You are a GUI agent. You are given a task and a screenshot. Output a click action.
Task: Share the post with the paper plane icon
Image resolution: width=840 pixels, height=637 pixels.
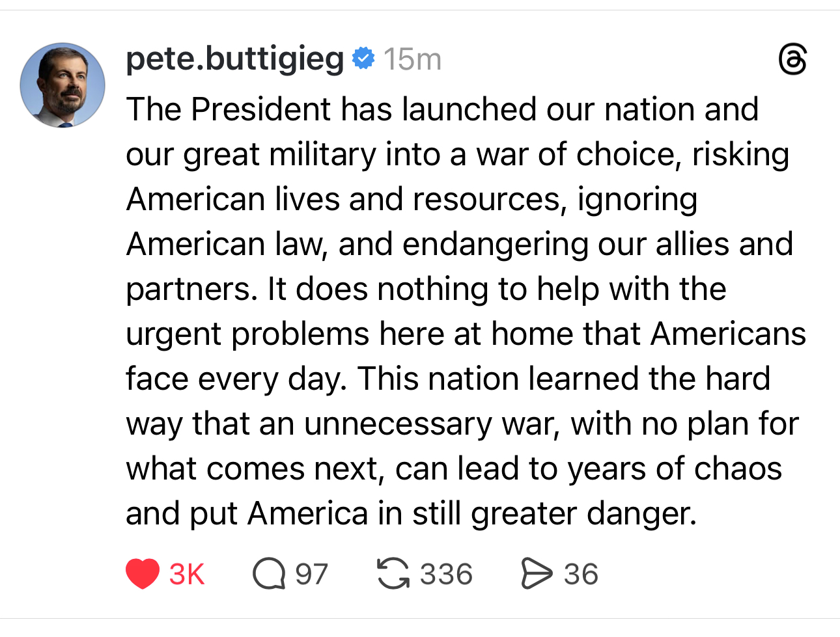click(537, 574)
